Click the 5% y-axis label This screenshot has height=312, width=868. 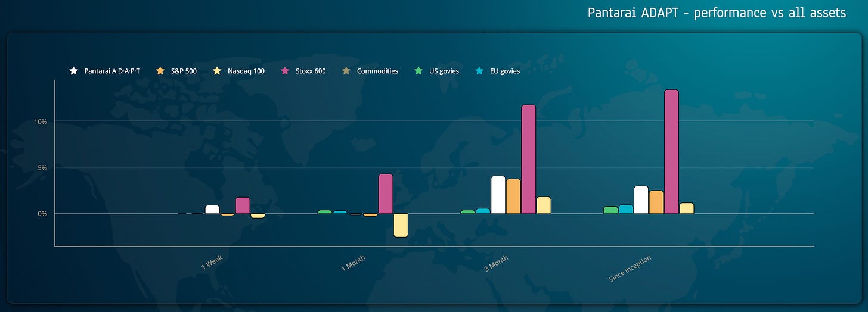pos(43,167)
